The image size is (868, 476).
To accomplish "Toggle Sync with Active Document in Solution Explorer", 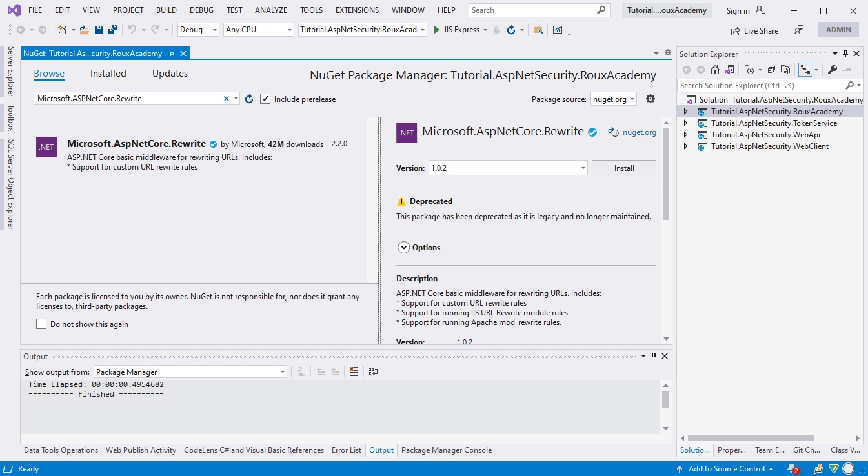I will coord(806,69).
